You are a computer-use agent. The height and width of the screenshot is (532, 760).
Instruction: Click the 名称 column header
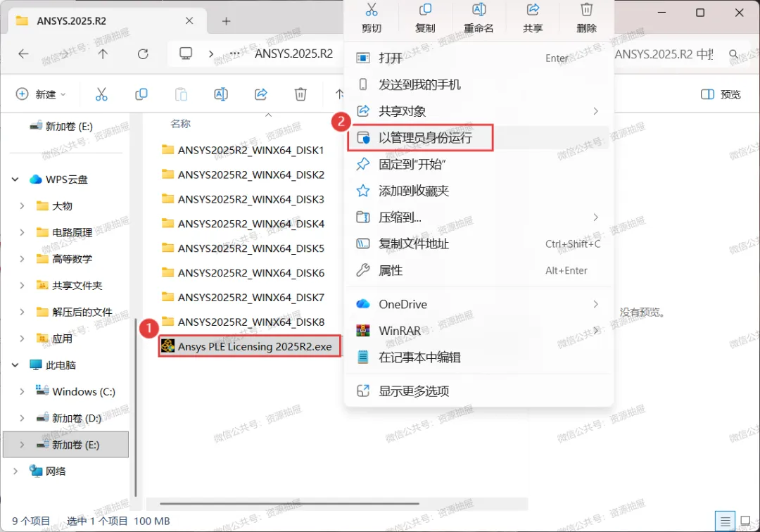click(x=180, y=124)
